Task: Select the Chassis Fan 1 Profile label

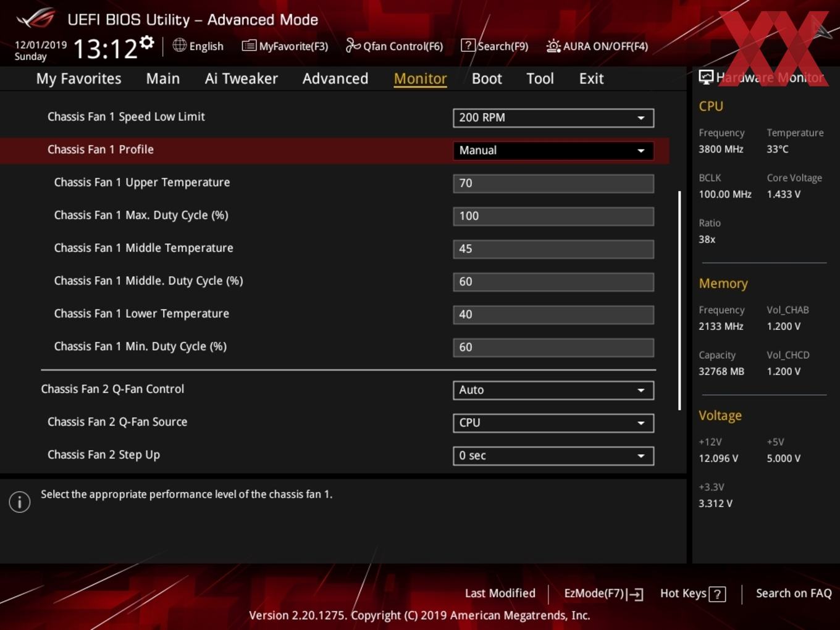Action: (101, 149)
